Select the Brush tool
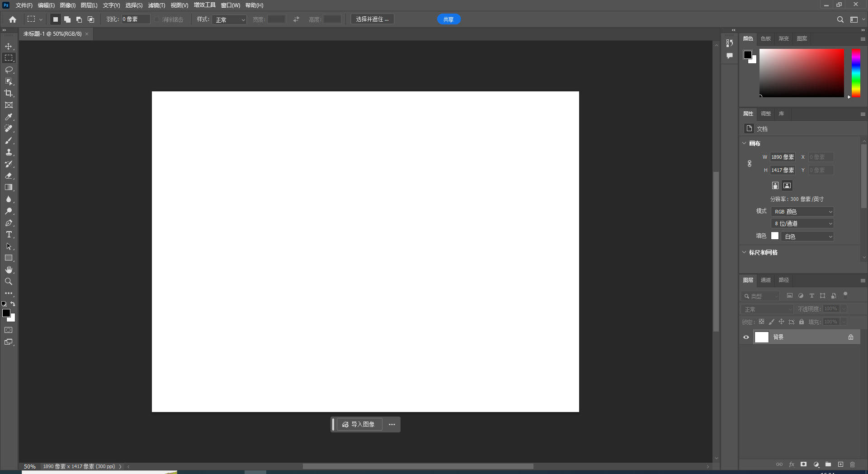This screenshot has width=868, height=474. tap(9, 140)
